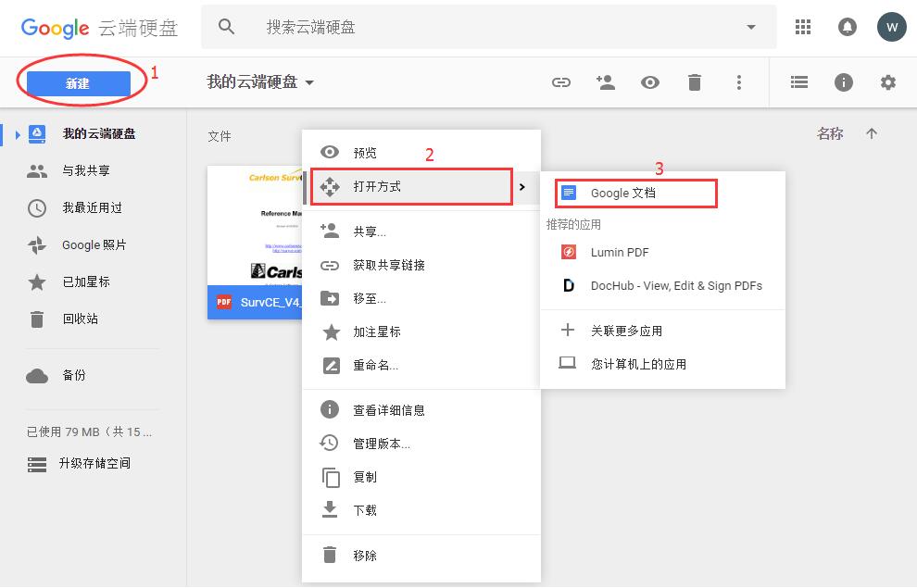
Task: Choose 获取共享链接 in context menu
Action: (421, 266)
